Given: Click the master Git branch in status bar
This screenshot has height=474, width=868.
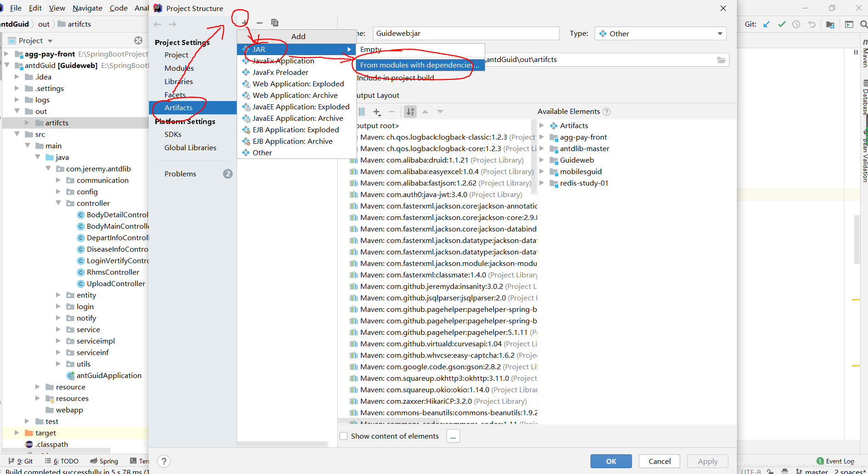Looking at the screenshot, I should pos(812,471).
